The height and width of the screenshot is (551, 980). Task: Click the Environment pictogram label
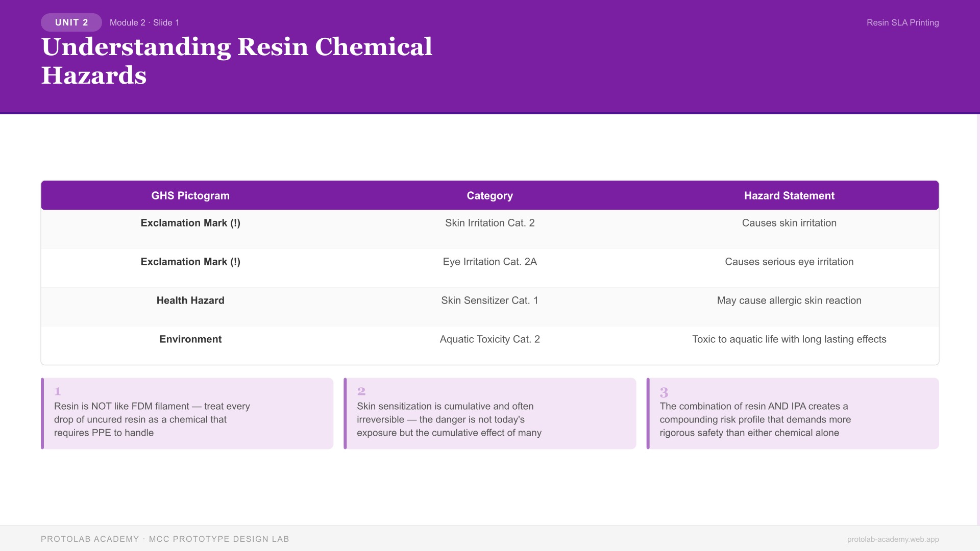pos(190,339)
